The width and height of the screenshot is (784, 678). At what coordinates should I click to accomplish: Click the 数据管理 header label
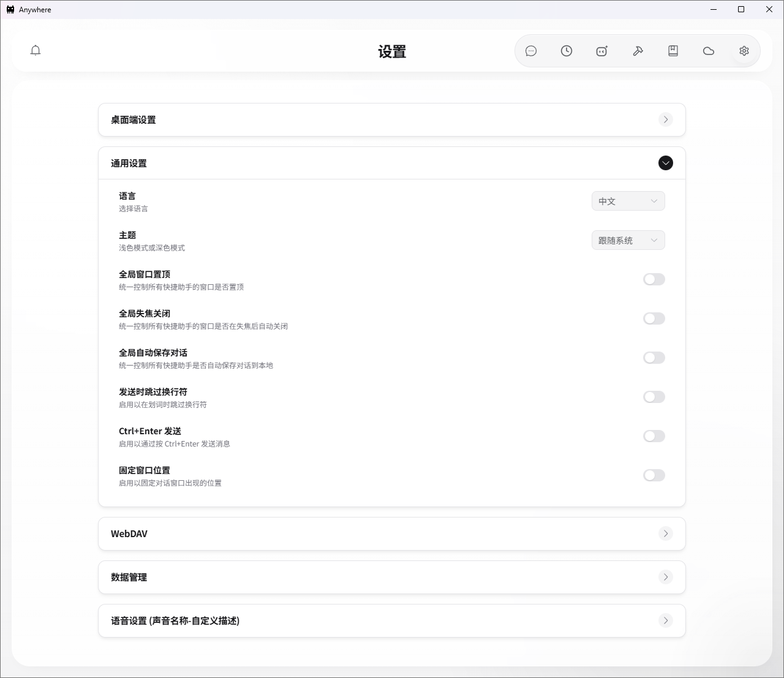point(129,578)
